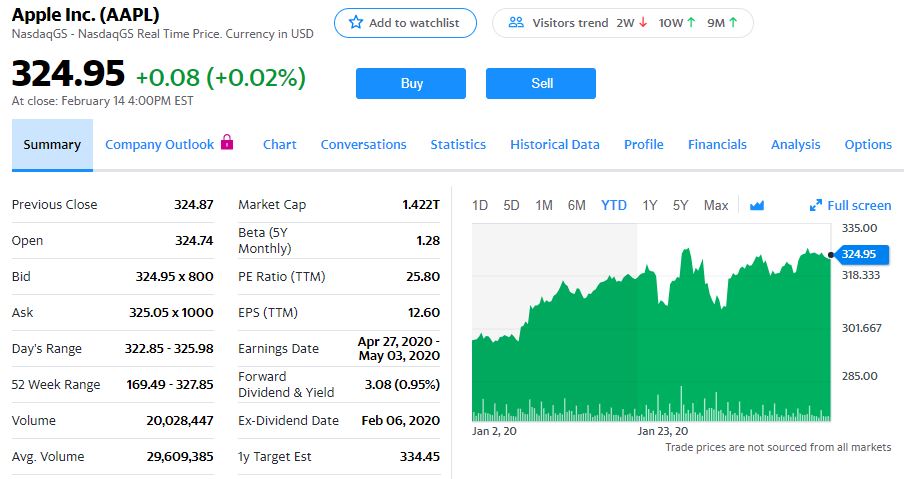Click the Open value 324.74
This screenshot has height=479, width=904.
tap(194, 240)
